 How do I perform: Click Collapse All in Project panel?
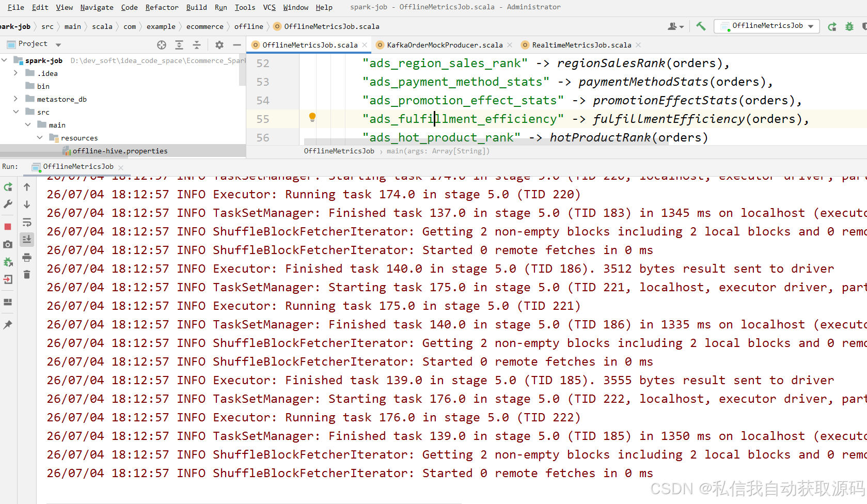(197, 45)
